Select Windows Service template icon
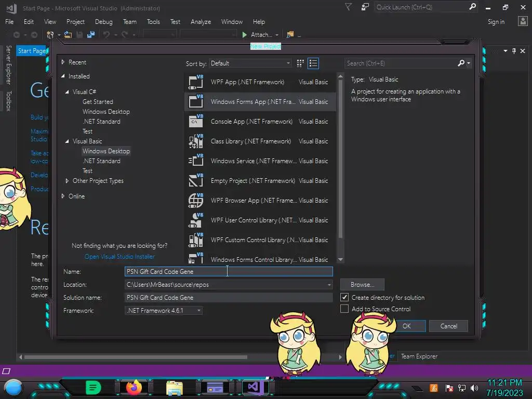Image resolution: width=532 pixels, height=399 pixels. (x=196, y=161)
